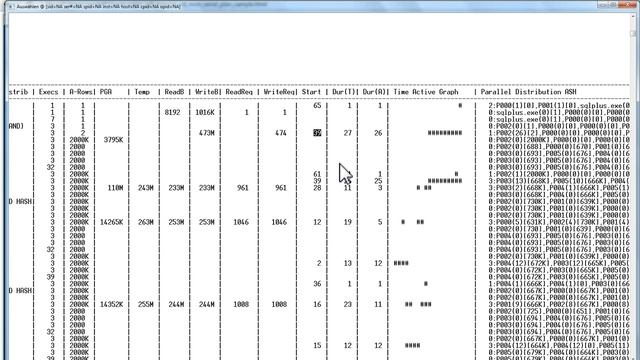This screenshot has height=360, width=640.
Task: Click the 'ReadReq' column header
Action: click(239, 92)
